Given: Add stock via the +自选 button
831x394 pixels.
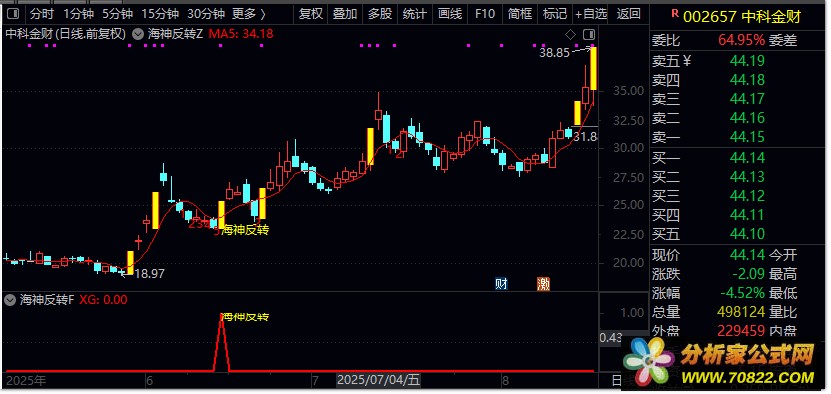Looking at the screenshot, I should (x=591, y=14).
